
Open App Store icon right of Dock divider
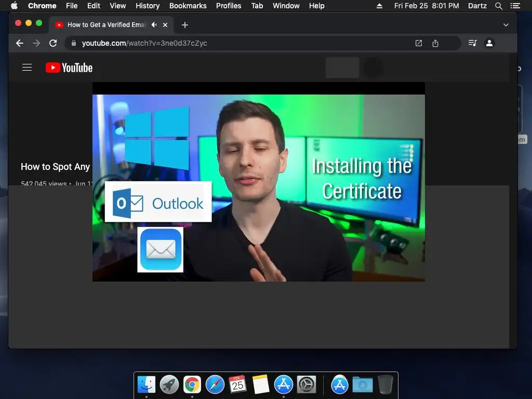[340, 385]
